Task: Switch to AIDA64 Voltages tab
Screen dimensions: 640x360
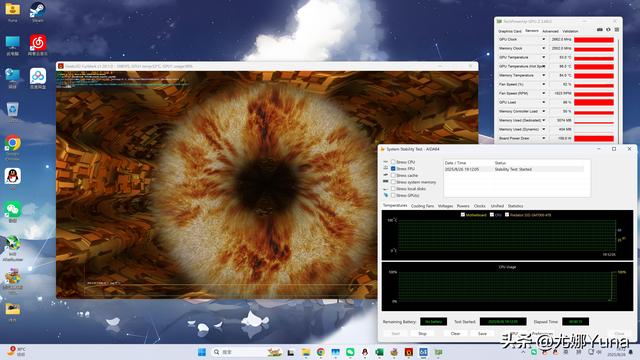Action: pyautogui.click(x=445, y=206)
